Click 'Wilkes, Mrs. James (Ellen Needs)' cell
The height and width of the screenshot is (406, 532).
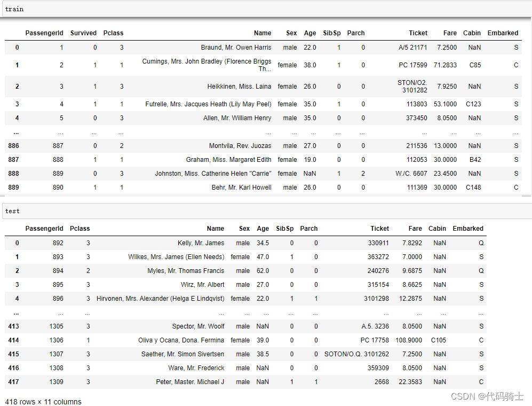coord(176,257)
